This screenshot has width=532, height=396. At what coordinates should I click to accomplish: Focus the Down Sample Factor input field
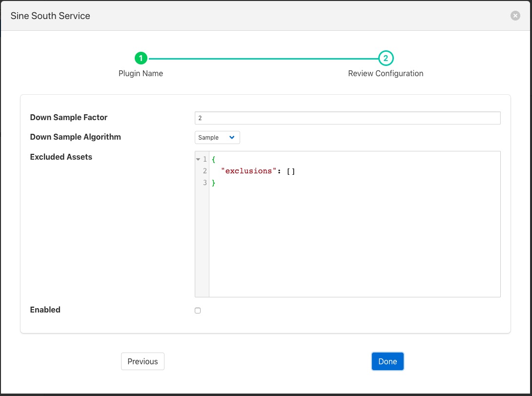pos(347,118)
